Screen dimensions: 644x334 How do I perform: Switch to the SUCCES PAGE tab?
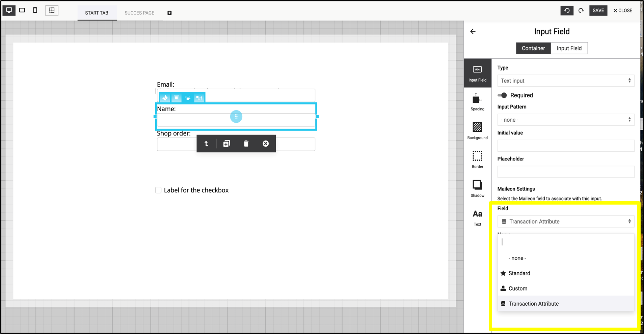[139, 13]
